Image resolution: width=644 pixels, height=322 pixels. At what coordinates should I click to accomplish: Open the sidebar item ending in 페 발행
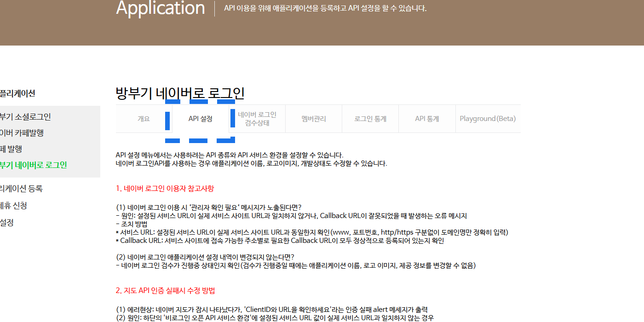(11, 149)
